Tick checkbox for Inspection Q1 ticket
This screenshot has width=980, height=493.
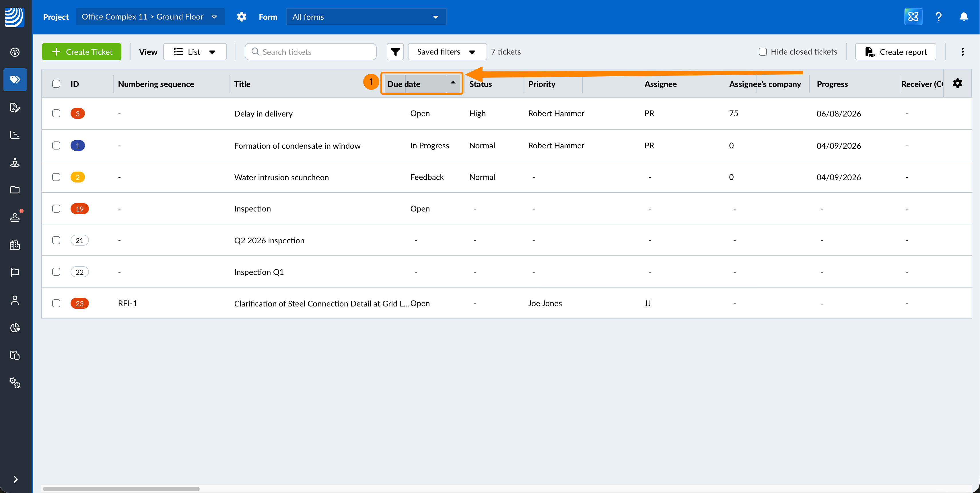(x=56, y=271)
